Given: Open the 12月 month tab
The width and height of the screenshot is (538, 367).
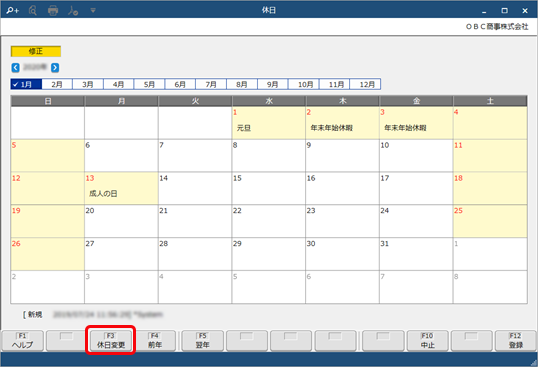Looking at the screenshot, I should pos(365,84).
